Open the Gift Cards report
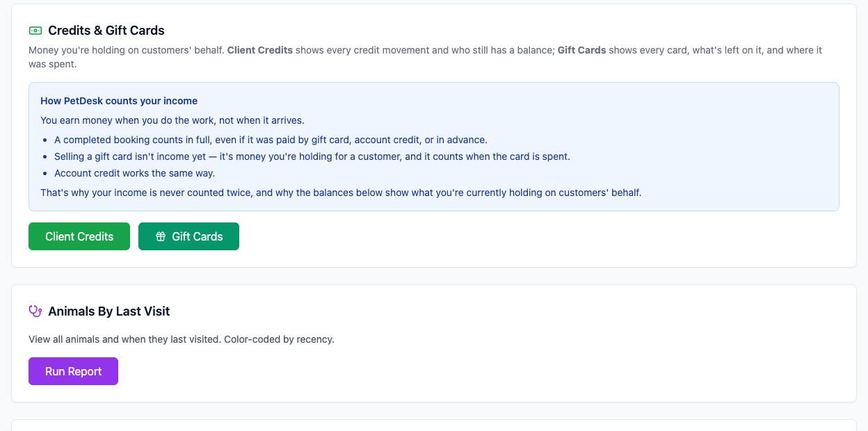This screenshot has width=868, height=431. 188,236
